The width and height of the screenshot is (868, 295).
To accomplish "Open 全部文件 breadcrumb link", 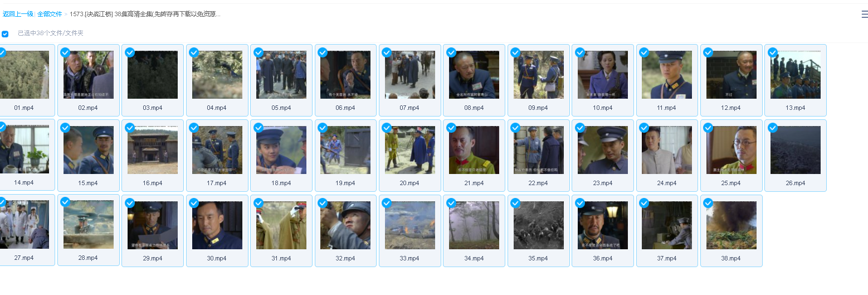I will 50,14.
